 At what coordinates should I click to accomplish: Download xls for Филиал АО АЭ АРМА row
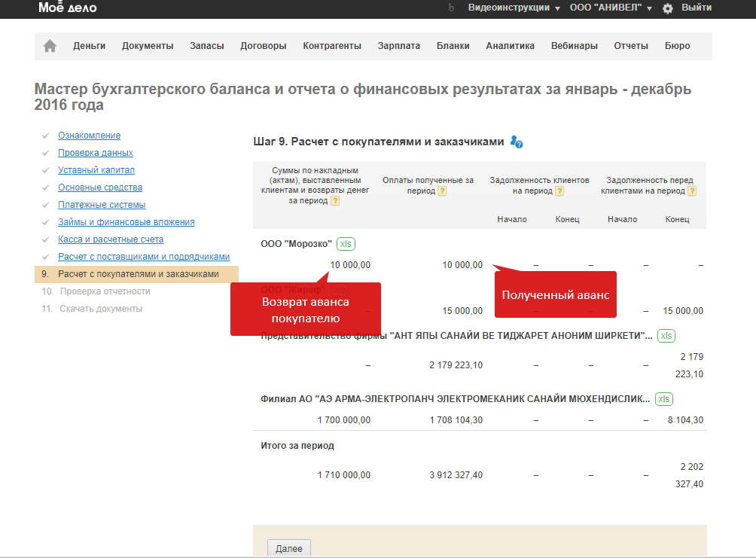[x=664, y=399]
